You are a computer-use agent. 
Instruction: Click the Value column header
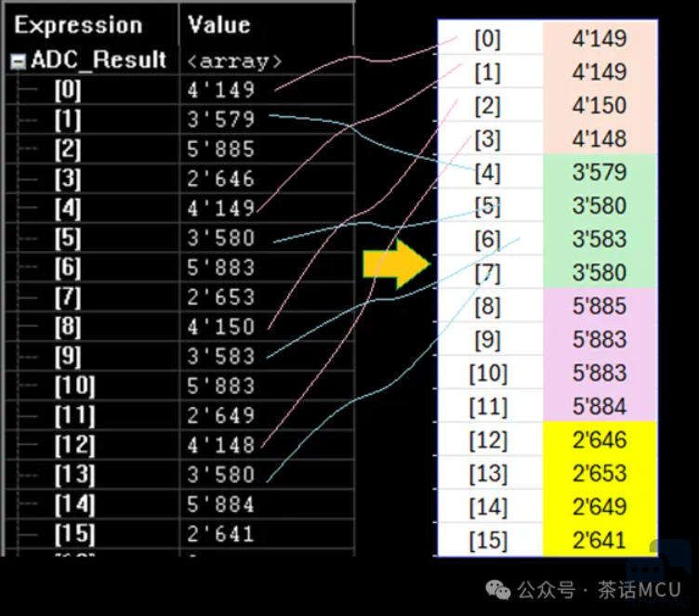pos(219,25)
